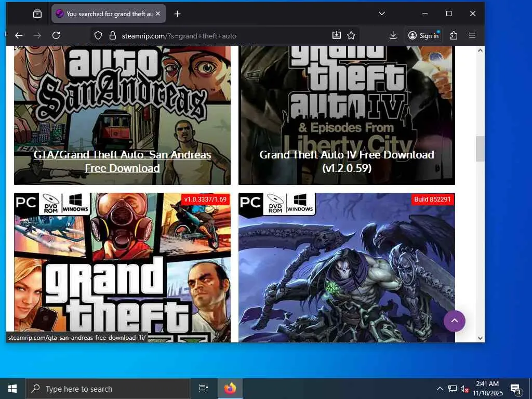
Task: Click the tracking protection shield icon
Action: 98,36
